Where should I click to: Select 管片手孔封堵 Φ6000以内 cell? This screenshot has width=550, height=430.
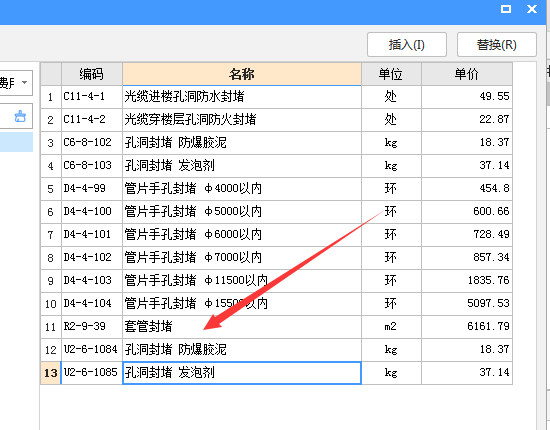(x=242, y=235)
